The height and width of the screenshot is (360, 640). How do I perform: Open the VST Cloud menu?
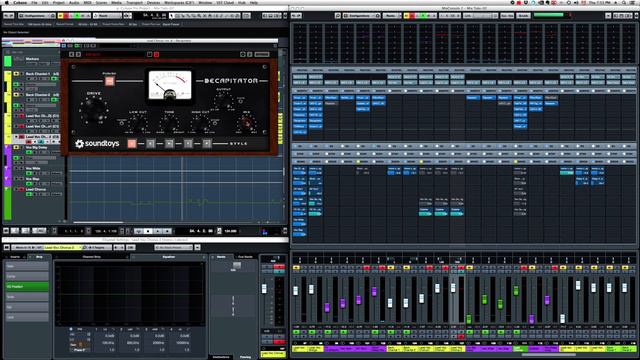(224, 2)
